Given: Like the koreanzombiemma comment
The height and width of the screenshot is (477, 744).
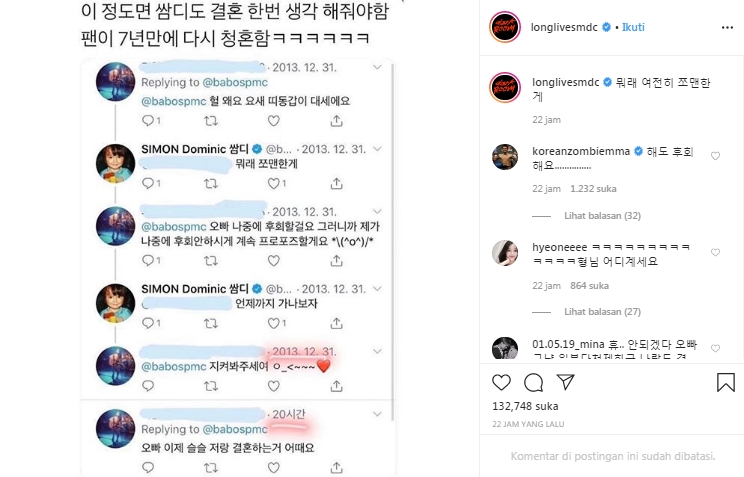Looking at the screenshot, I should point(715,156).
